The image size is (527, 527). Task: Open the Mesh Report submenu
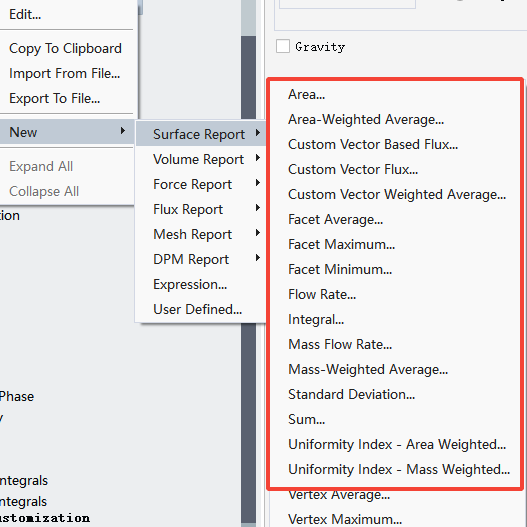coord(201,234)
